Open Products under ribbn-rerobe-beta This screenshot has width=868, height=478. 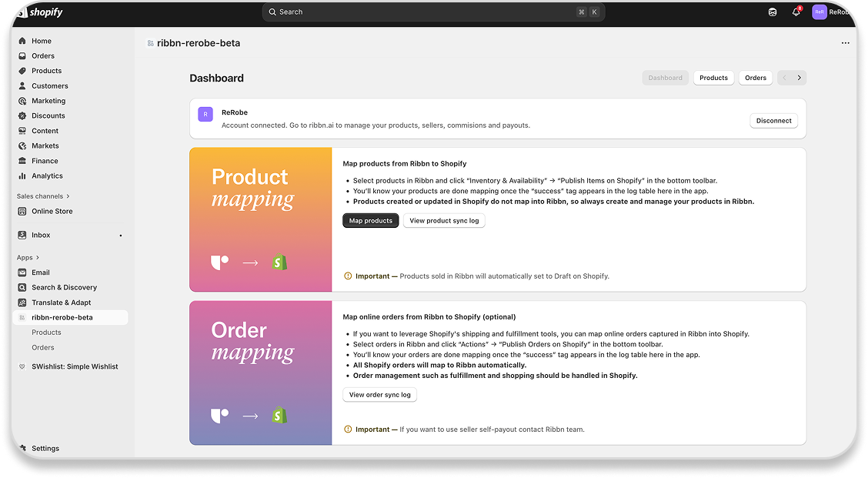[x=46, y=333]
